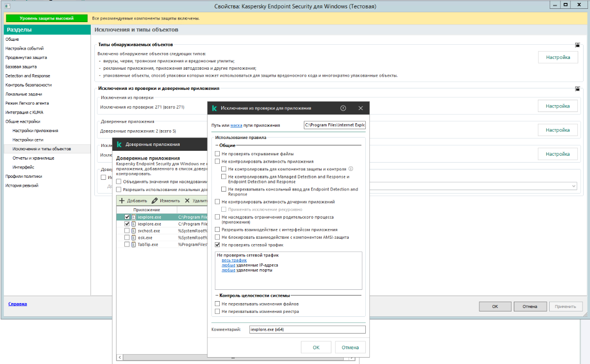Check the TabTip.exe application checkbox
Viewport: 590px width, 364px height.
(x=127, y=244)
